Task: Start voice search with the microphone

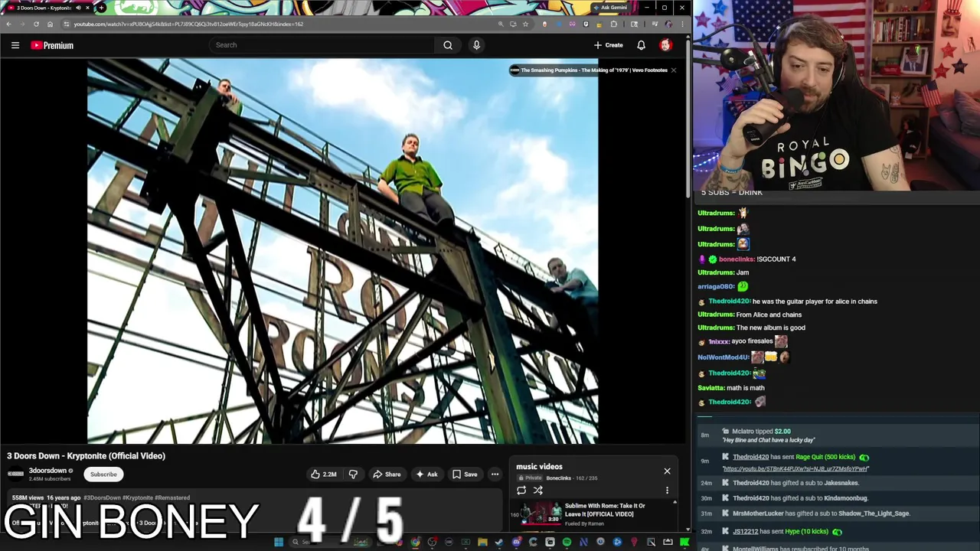Action: (476, 45)
